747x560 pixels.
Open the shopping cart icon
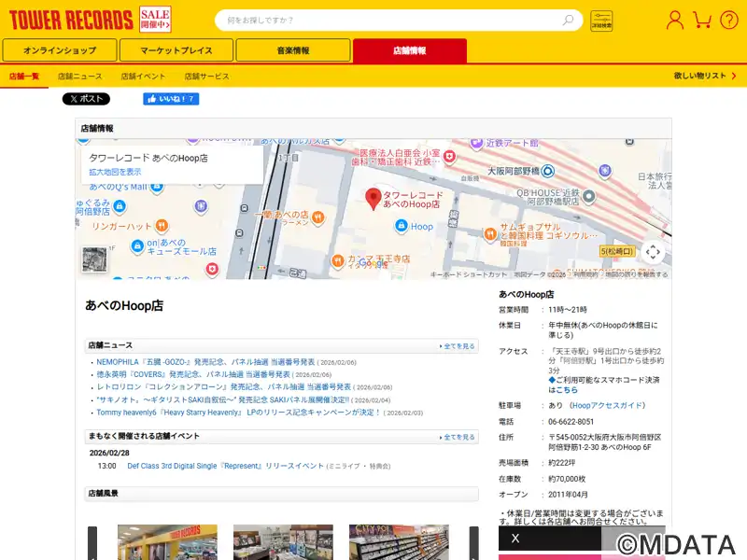point(703,20)
